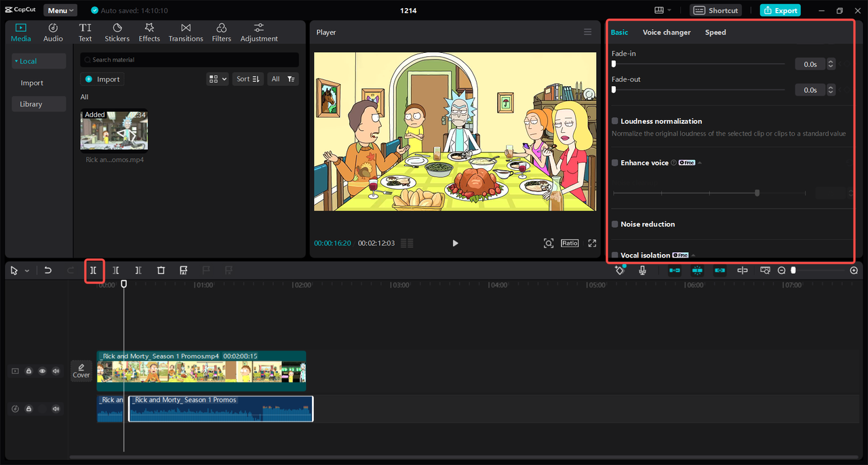Toggle main track magnet button
Image resolution: width=868 pixels, height=465 pixels.
(675, 270)
